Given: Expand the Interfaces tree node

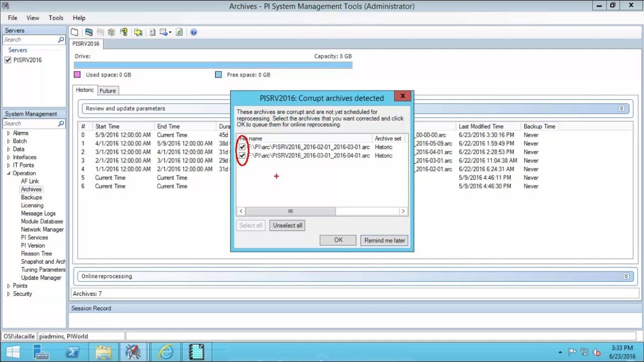Looking at the screenshot, I should 9,157.
